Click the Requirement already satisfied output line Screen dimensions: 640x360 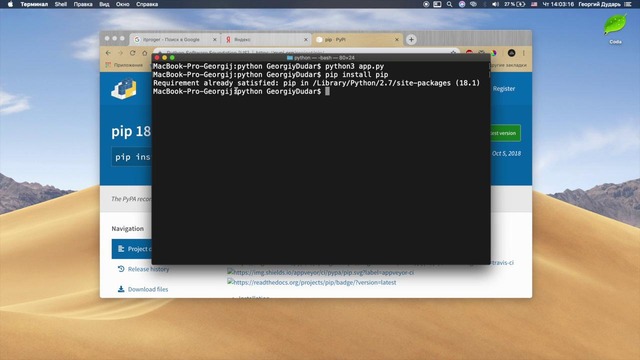pos(317,83)
